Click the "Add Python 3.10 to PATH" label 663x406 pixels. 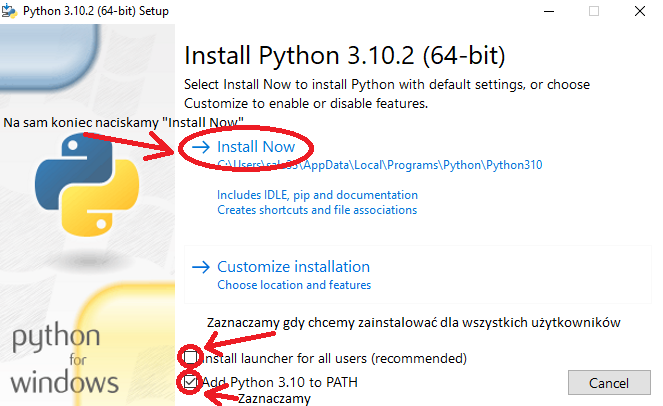[280, 382]
